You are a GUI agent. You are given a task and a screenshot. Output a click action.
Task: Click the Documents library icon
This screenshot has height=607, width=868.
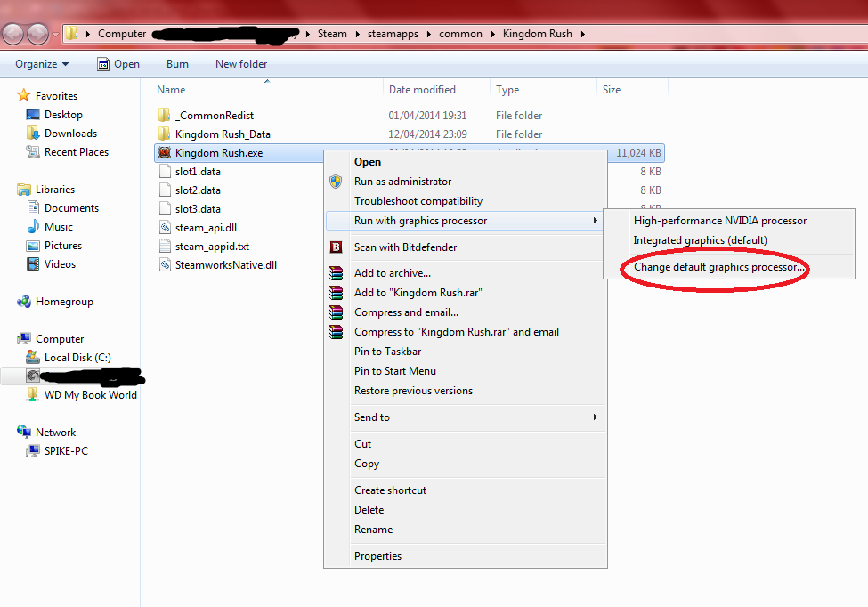33,208
